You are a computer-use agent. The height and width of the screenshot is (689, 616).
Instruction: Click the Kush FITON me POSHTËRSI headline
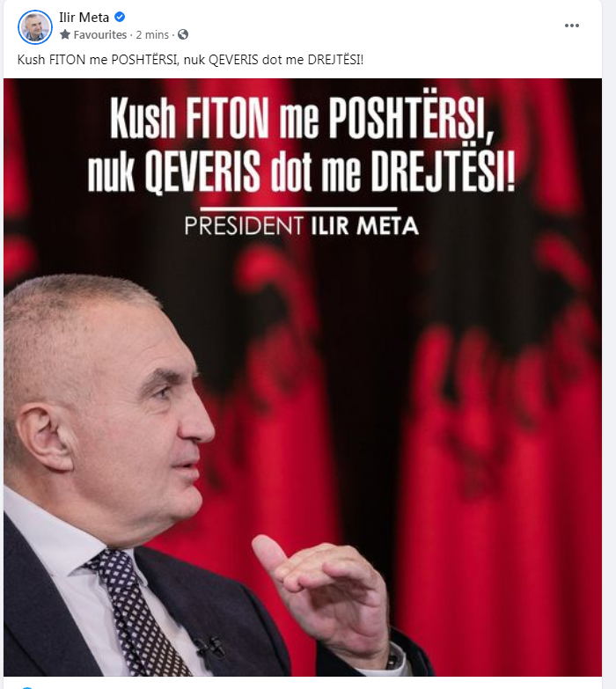click(303, 117)
